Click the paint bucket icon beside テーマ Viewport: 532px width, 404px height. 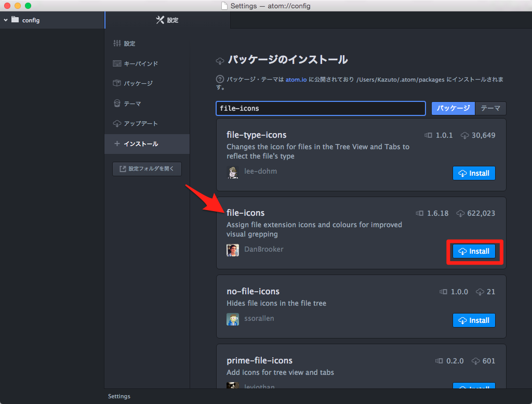click(x=117, y=103)
